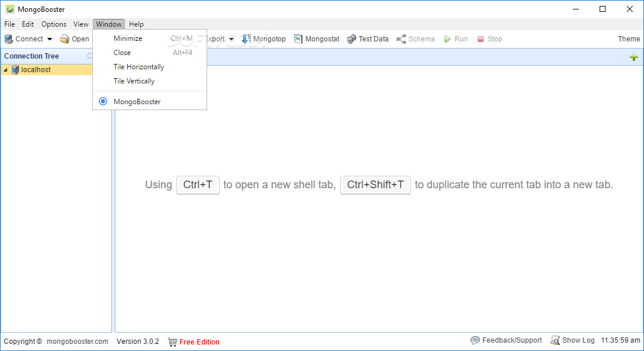This screenshot has height=351, width=644.
Task: Open the Help menu
Action: [x=136, y=24]
